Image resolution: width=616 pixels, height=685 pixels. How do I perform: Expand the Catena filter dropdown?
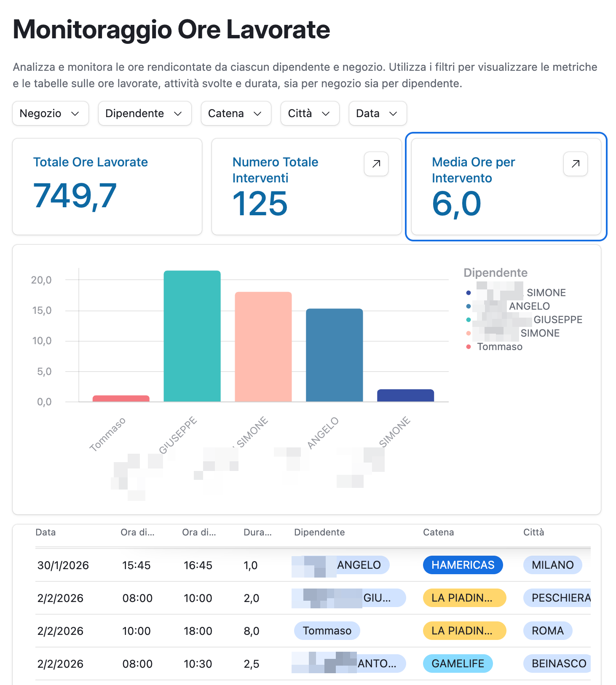tap(236, 113)
